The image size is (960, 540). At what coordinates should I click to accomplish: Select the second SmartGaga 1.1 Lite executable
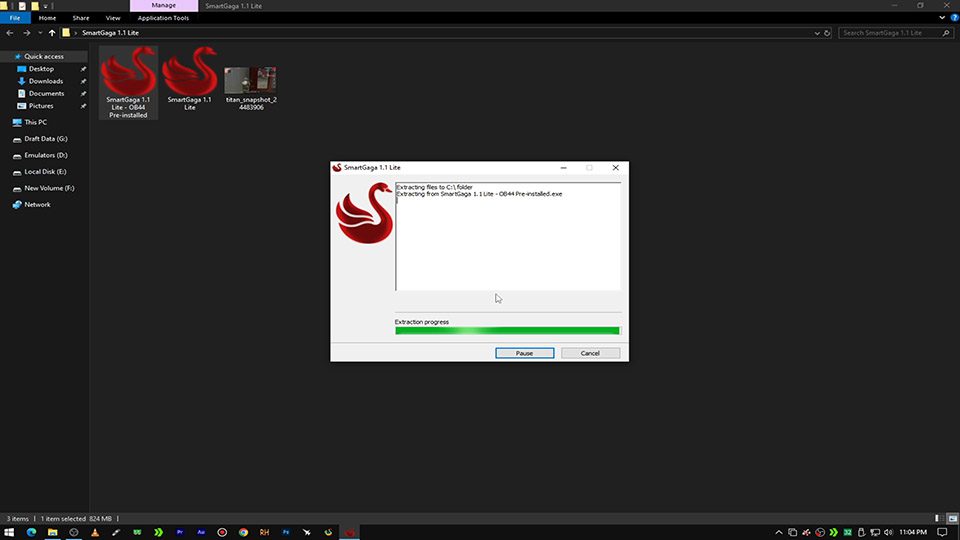coord(189,80)
